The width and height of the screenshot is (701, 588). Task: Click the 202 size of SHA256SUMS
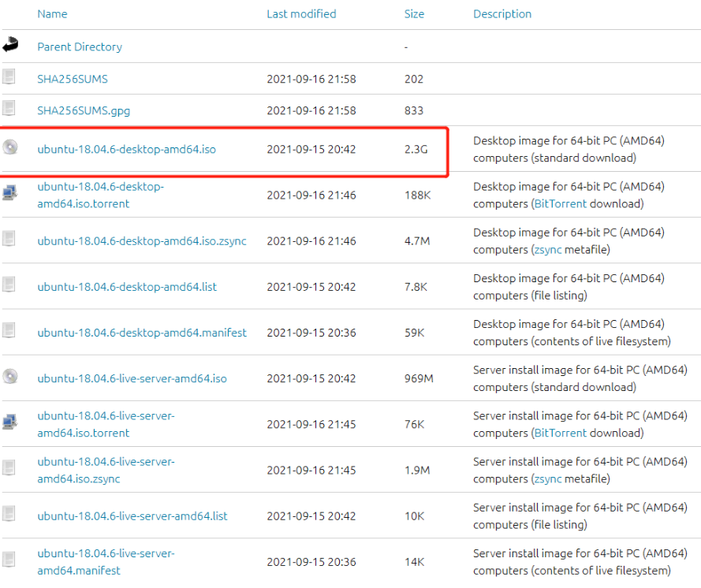click(x=414, y=79)
